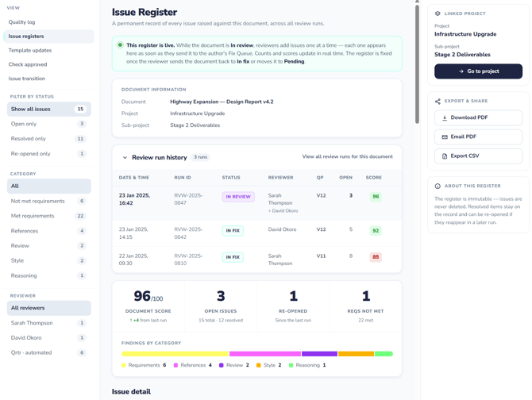Click the share icon in Export & Share
This screenshot has height=400, width=532.
438,101
